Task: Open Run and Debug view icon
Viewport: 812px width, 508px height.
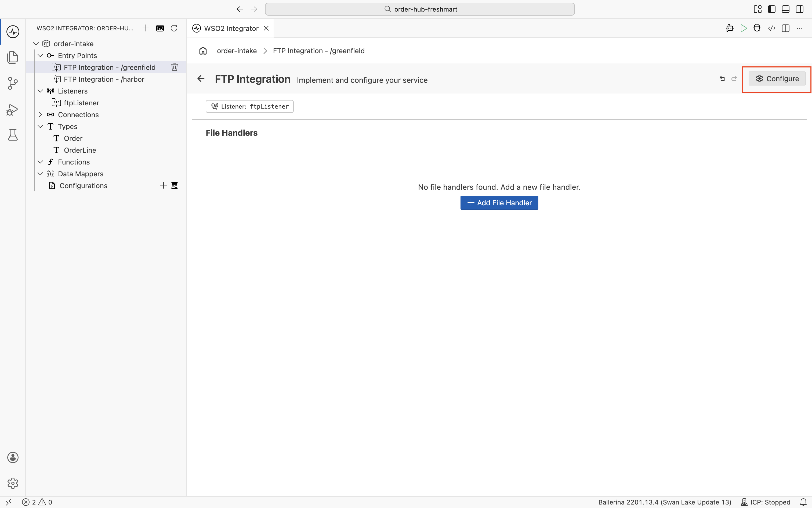Action: point(13,110)
